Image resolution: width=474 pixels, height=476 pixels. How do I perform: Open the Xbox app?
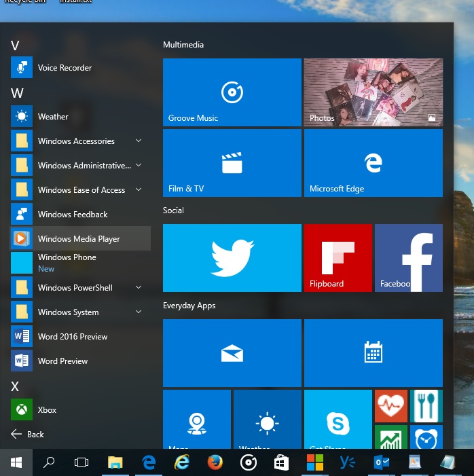click(80, 410)
